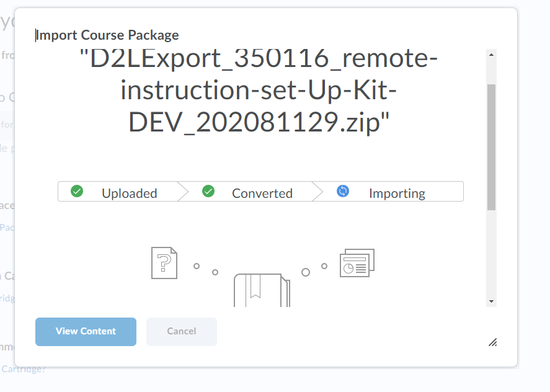
Task: Click the scrollbar track below the thumb
Action: point(492,254)
